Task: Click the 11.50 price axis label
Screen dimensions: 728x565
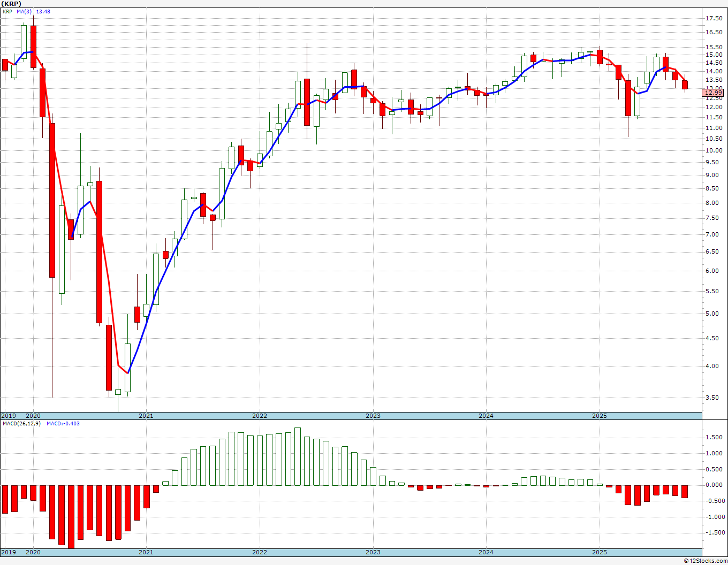Action: pyautogui.click(x=714, y=117)
